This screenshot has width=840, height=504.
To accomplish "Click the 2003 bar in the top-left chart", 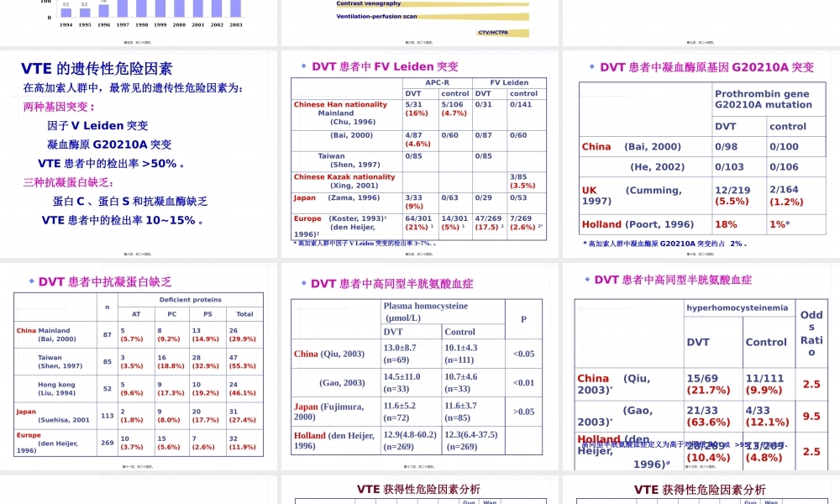I will pyautogui.click(x=234, y=10).
